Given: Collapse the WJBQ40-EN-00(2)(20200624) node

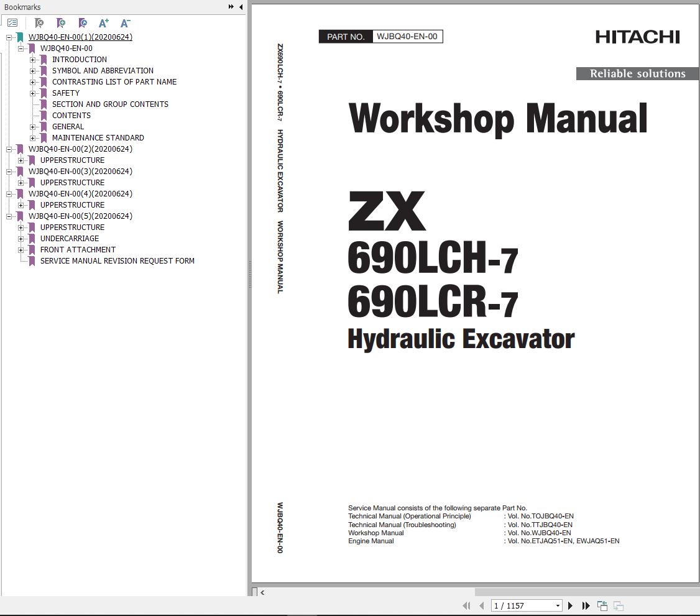Looking at the screenshot, I should click(x=9, y=149).
